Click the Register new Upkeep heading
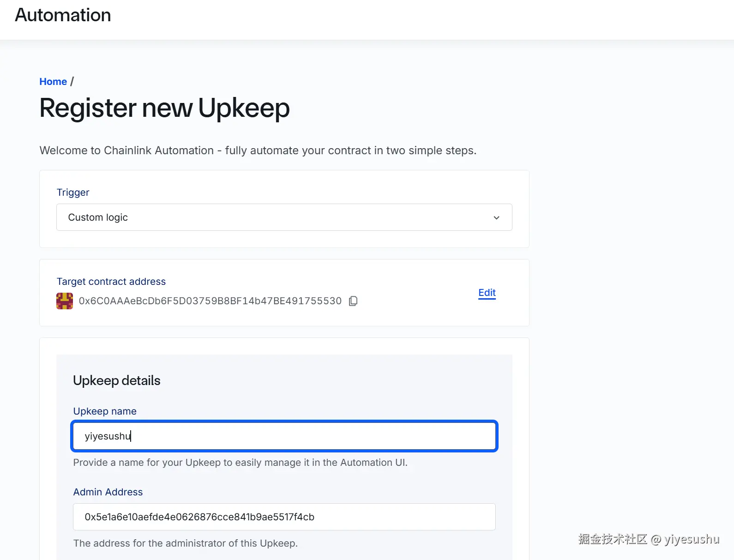The height and width of the screenshot is (560, 734). (165, 108)
